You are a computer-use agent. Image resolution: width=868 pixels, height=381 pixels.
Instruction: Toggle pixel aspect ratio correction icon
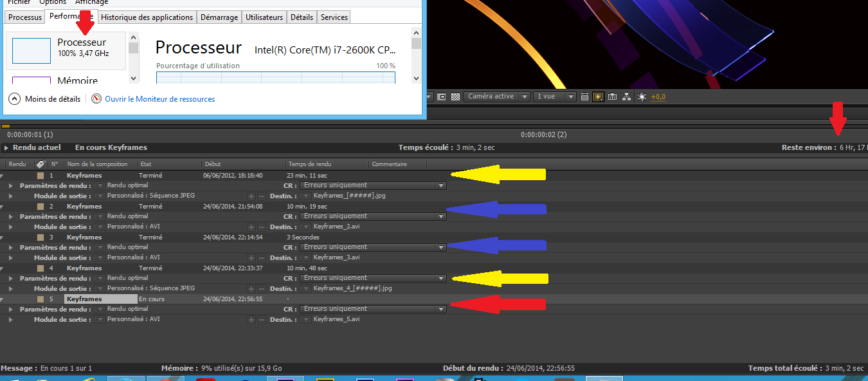click(584, 97)
